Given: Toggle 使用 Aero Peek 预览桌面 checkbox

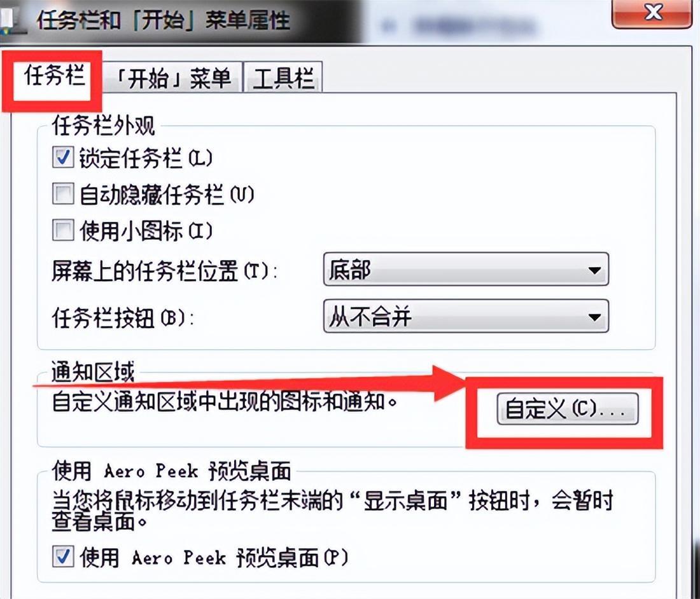Looking at the screenshot, I should (x=62, y=556).
